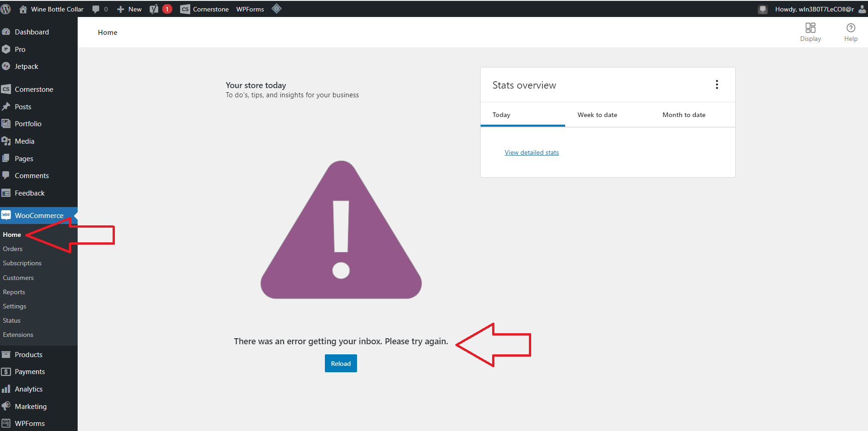Screen dimensions: 868x431
Task: Click the WordPress logo icon
Action: [x=6, y=9]
